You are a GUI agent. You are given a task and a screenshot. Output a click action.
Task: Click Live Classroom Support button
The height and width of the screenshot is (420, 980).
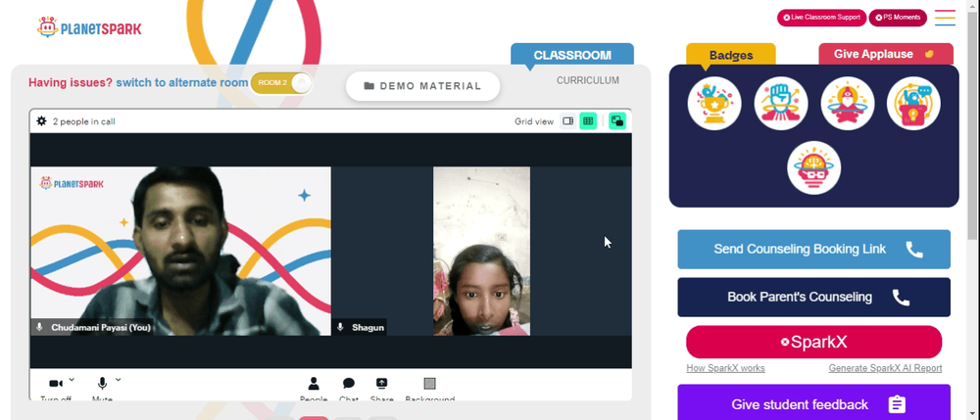point(821,18)
